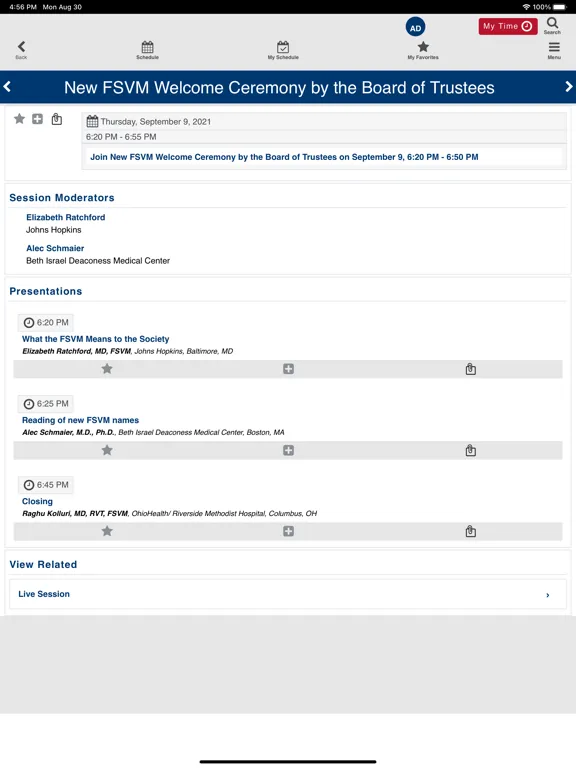Add 'Reading of new FSVM names' to schedule

pos(288,450)
